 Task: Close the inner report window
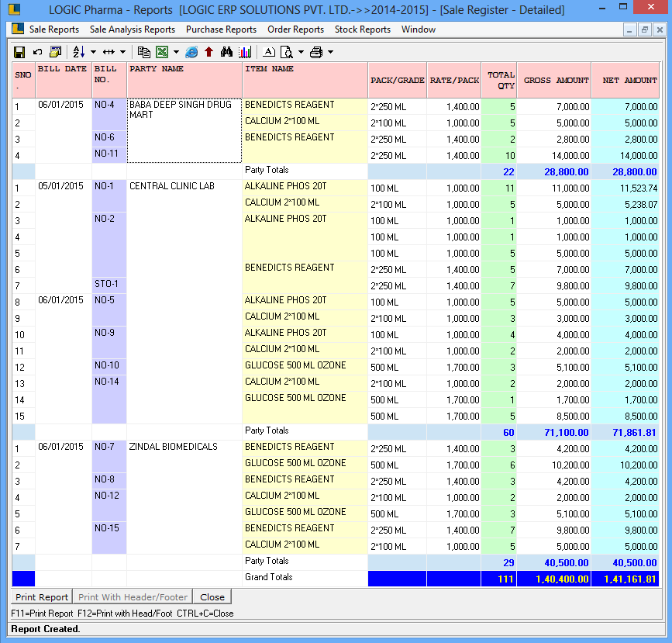[x=660, y=30]
